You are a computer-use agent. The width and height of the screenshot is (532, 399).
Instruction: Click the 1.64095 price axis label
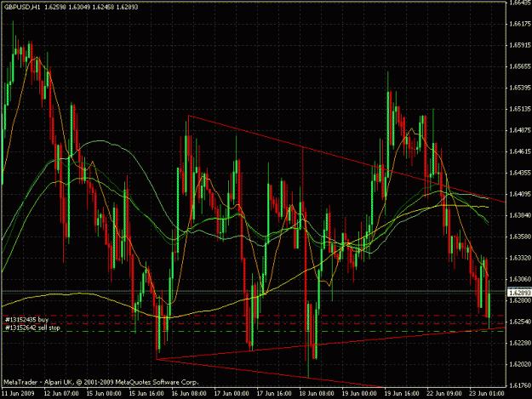(x=520, y=194)
